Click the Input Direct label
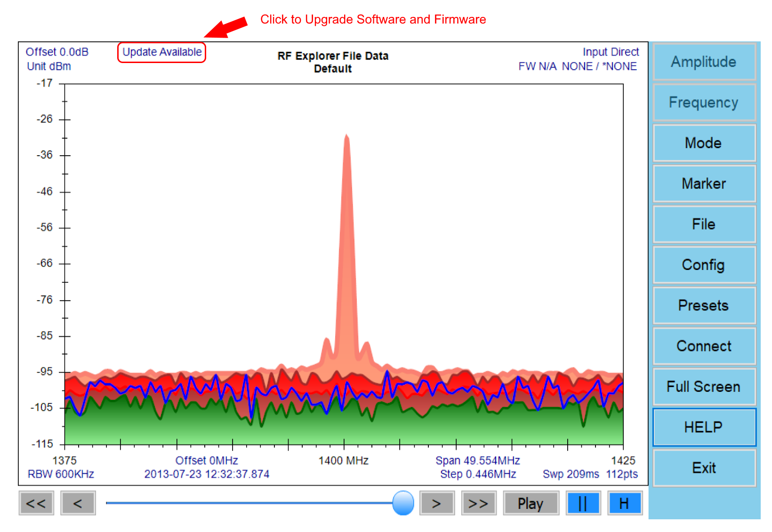Screen dimensions: 772x532 tap(611, 52)
